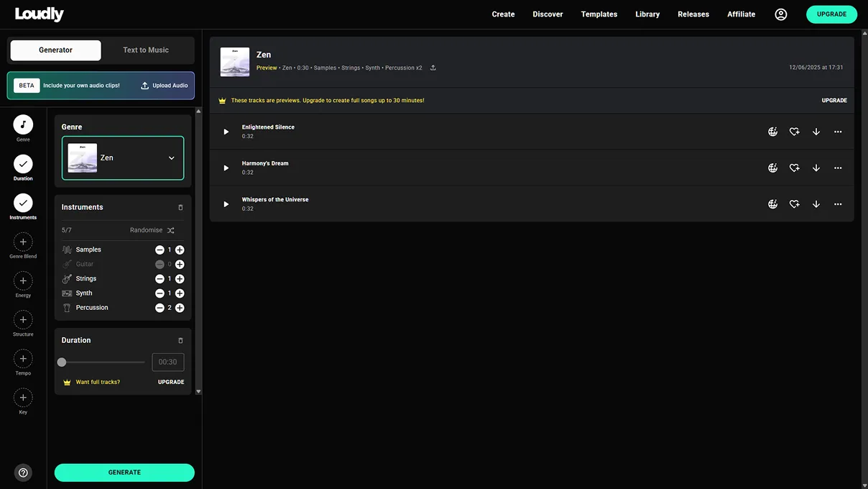Viewport: 868px width, 489px height.
Task: Open the user account profile icon
Action: (781, 14)
